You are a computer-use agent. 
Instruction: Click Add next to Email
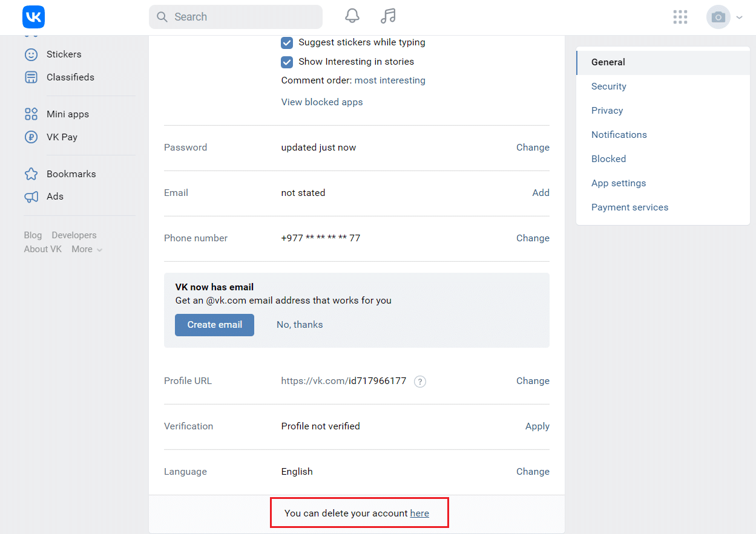click(x=541, y=193)
